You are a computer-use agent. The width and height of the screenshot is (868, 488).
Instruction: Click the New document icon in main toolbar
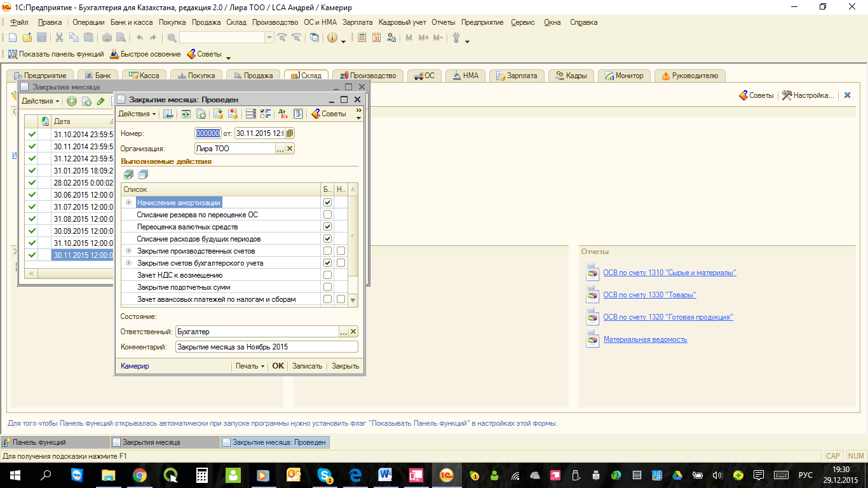click(13, 38)
